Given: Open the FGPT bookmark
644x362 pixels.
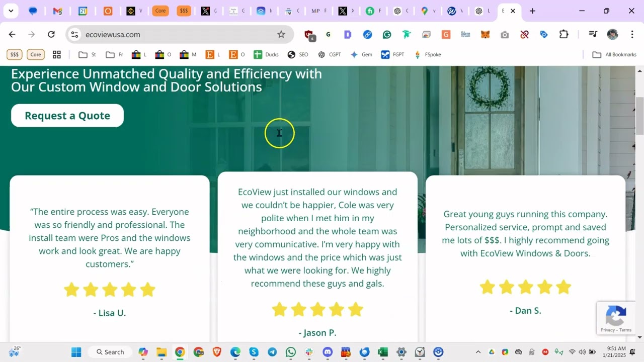Looking at the screenshot, I should pyautogui.click(x=392, y=54).
